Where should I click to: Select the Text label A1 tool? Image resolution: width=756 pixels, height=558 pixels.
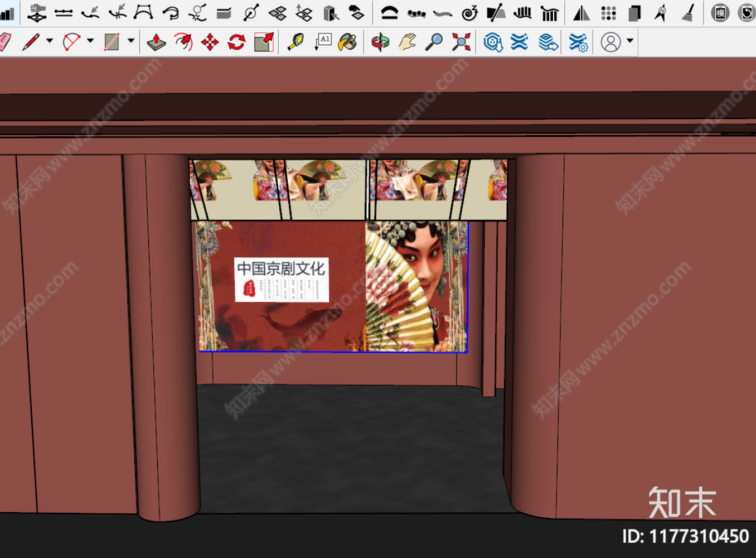(x=322, y=42)
